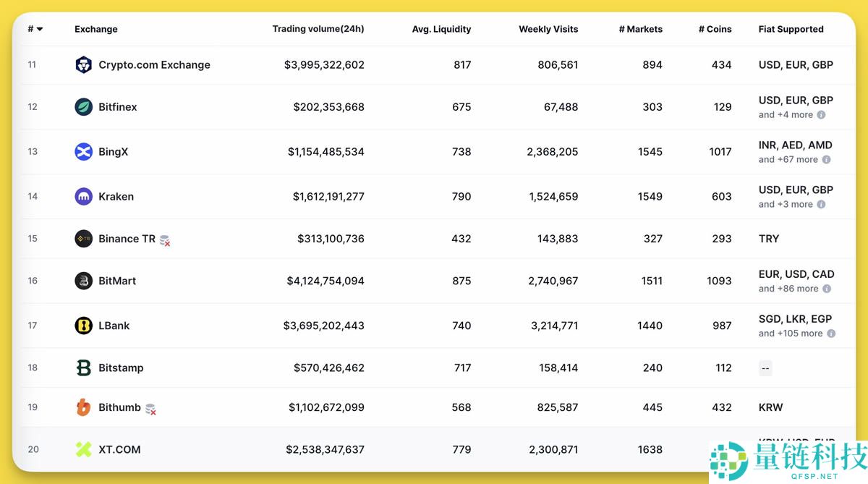Sort table by Avg. Liquidity header

(x=441, y=30)
